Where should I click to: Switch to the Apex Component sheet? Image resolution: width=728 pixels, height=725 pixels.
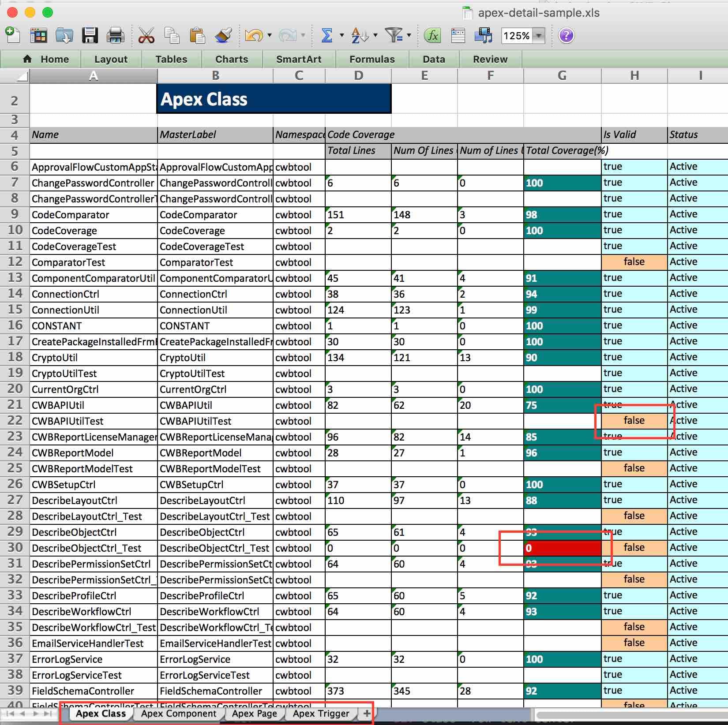click(x=179, y=714)
